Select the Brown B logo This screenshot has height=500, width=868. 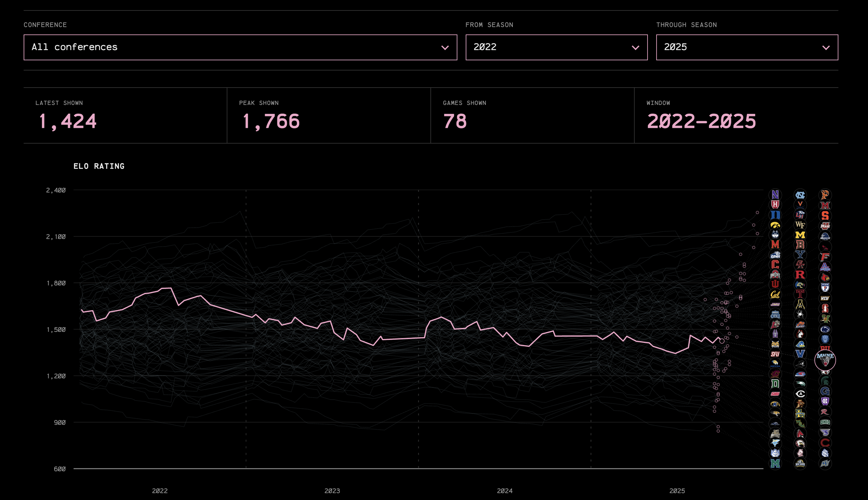coord(800,245)
